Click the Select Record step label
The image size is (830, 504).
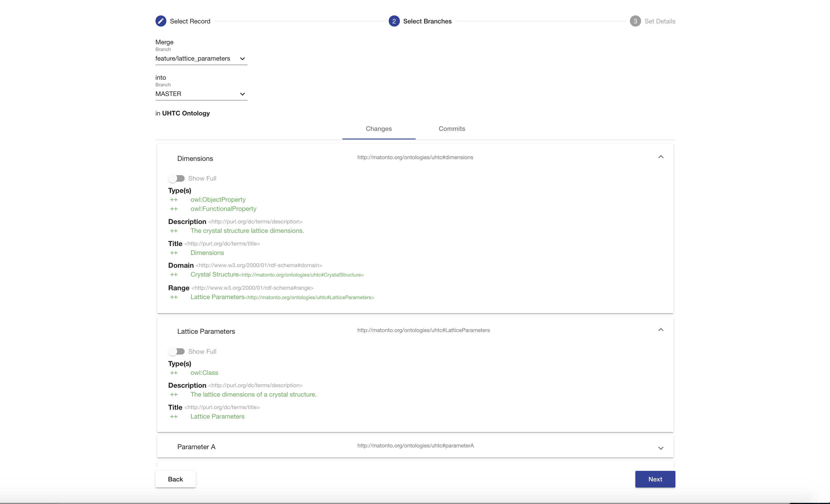click(190, 21)
